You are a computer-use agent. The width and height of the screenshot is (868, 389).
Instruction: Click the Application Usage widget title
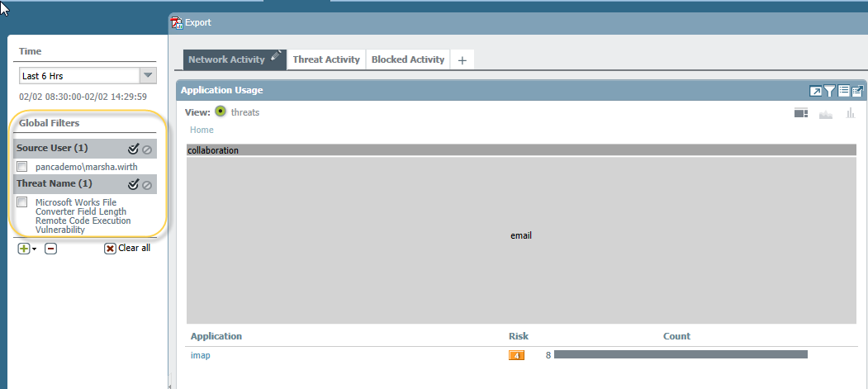point(222,90)
